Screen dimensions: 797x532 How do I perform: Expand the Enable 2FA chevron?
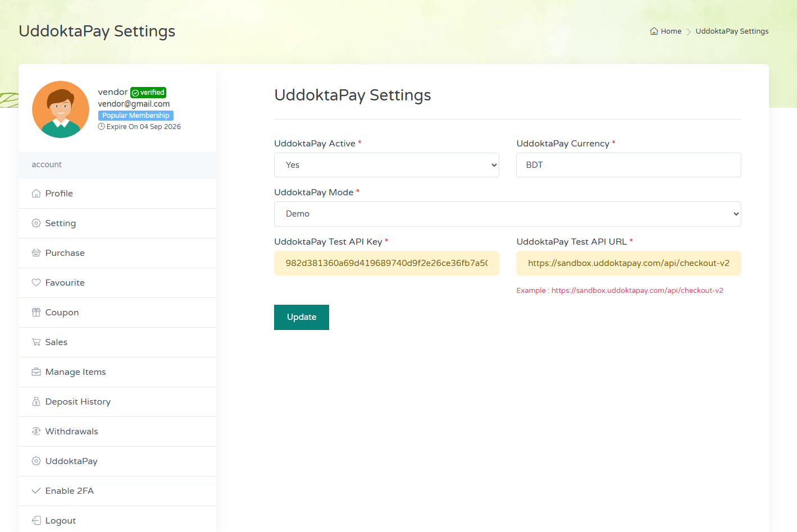[36, 490]
